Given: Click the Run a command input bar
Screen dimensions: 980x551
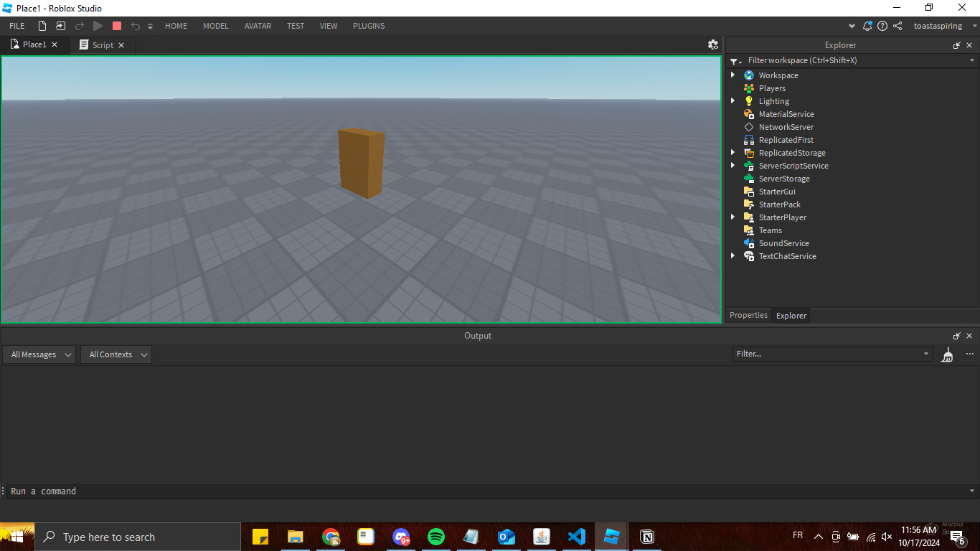Looking at the screenshot, I should 43,491.
